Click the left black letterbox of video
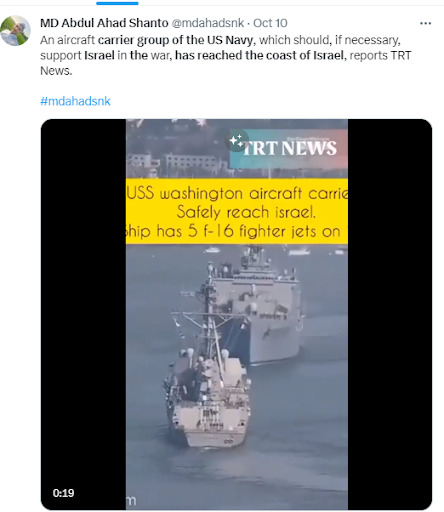 83,314
